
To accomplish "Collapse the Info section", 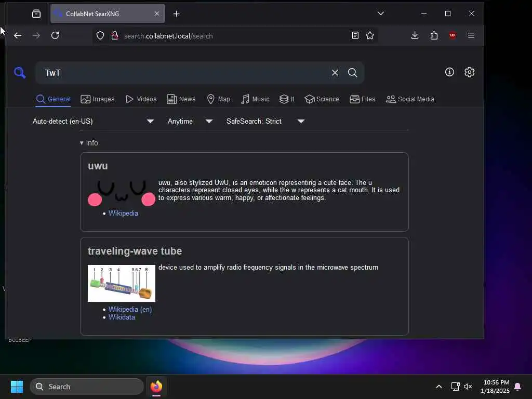I will 89,143.
